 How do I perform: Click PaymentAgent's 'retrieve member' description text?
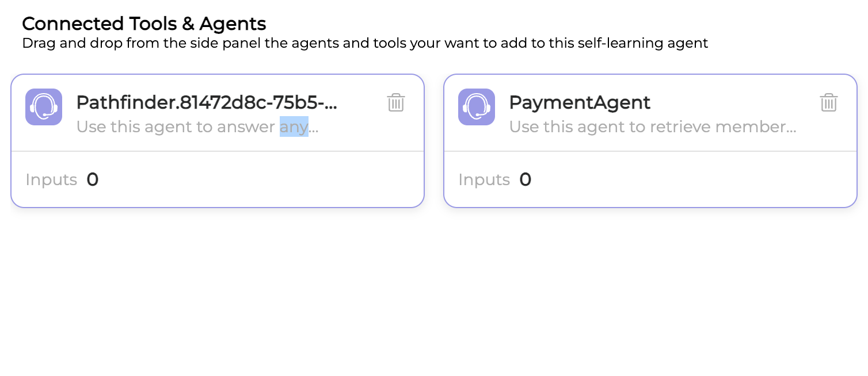click(x=653, y=126)
